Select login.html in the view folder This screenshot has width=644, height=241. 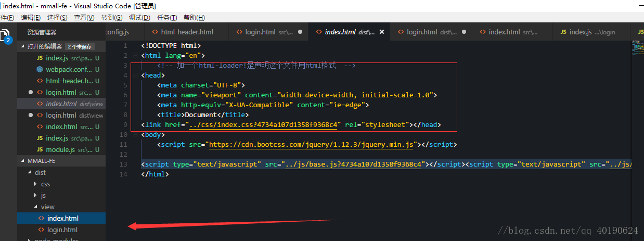tap(61, 230)
